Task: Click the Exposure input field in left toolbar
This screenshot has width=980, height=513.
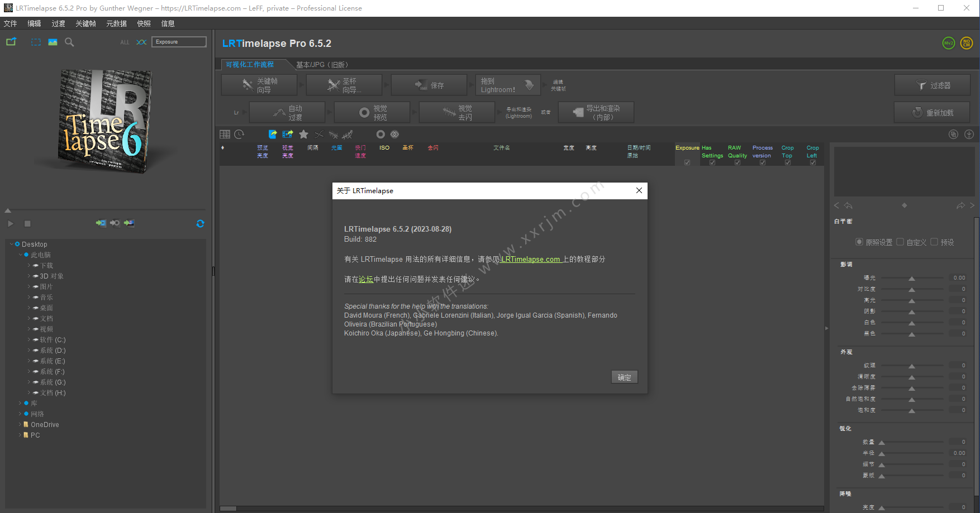Action: (x=179, y=42)
